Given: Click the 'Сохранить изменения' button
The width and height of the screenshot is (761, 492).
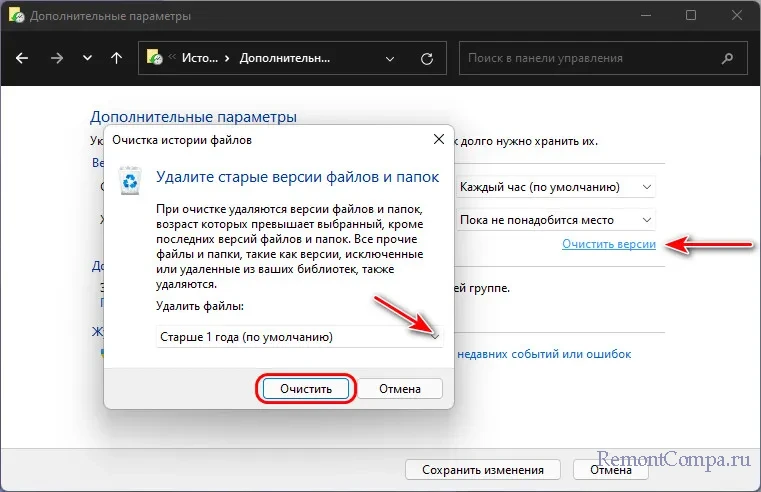Looking at the screenshot, I should point(482,470).
